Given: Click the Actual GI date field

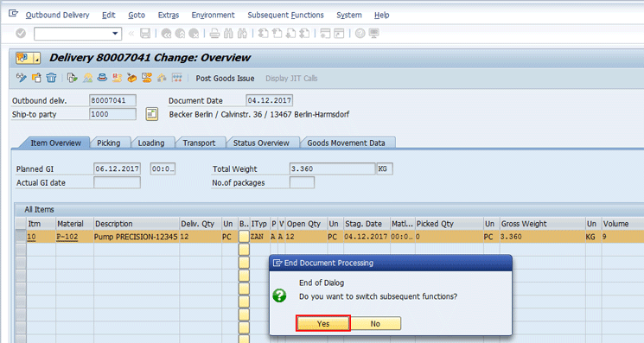Looking at the screenshot, I should (117, 182).
